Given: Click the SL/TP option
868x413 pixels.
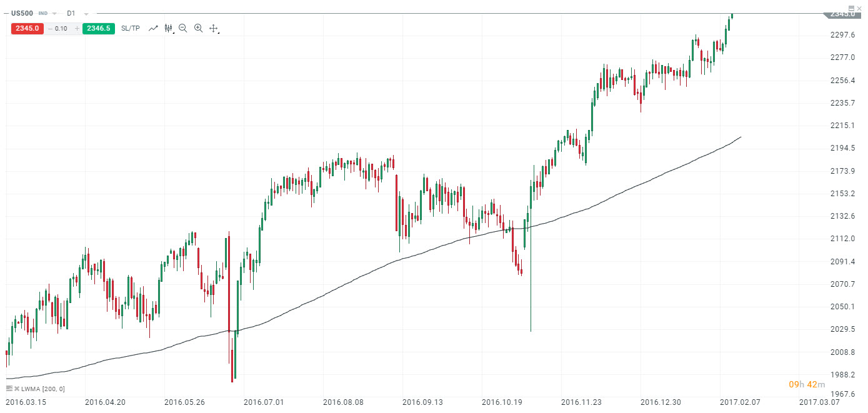Looking at the screenshot, I should [131, 27].
